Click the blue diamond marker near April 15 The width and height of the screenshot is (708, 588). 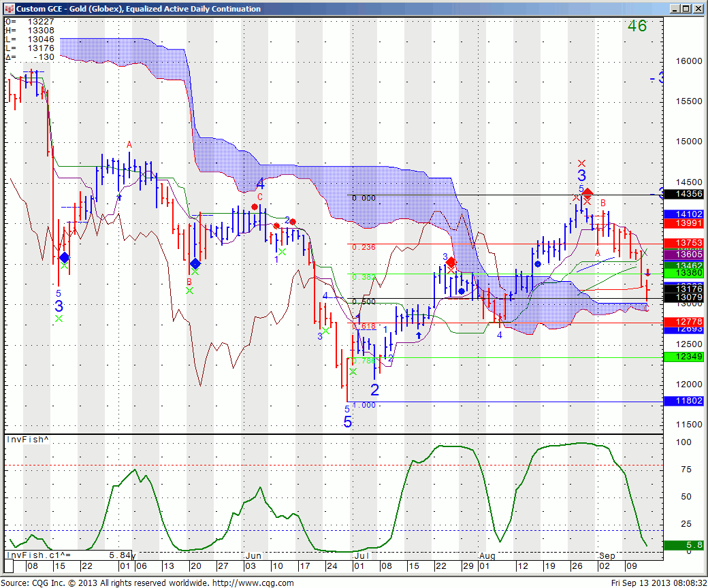click(x=64, y=257)
